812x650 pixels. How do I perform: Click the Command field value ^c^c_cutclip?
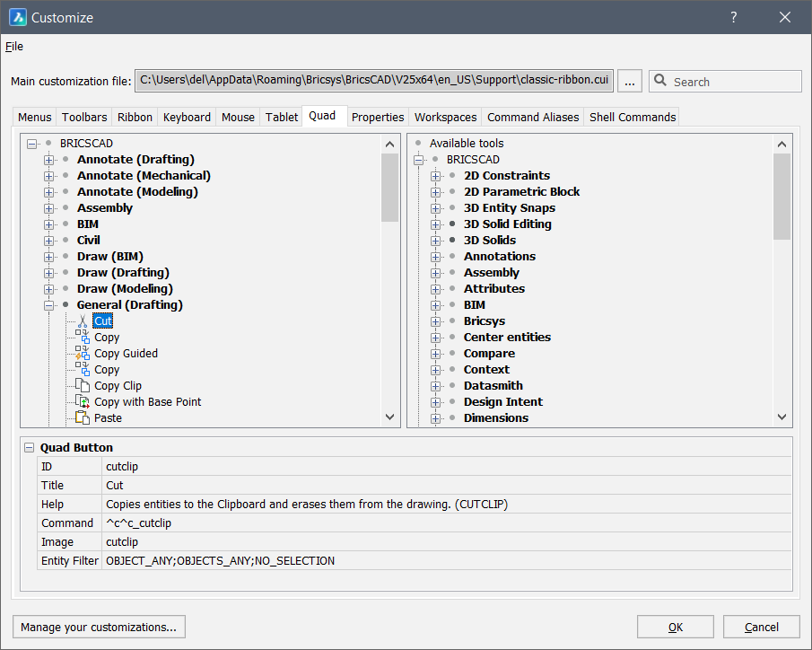click(138, 523)
